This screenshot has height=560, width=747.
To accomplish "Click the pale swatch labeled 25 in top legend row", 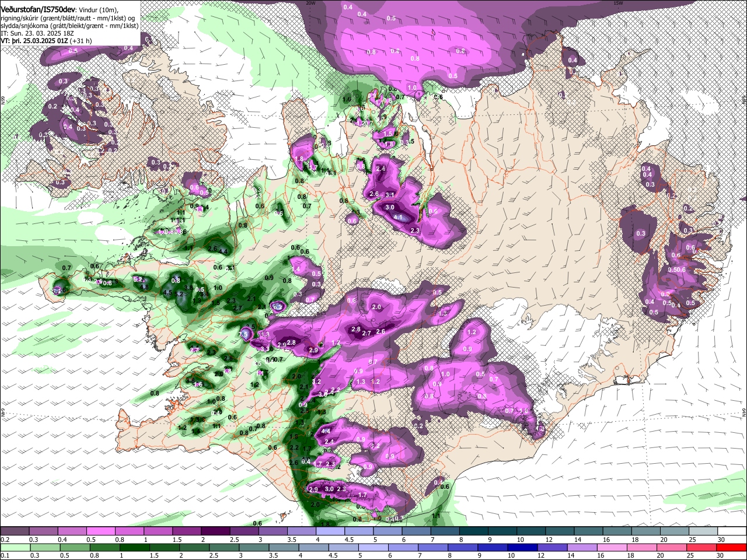I will [x=703, y=531].
